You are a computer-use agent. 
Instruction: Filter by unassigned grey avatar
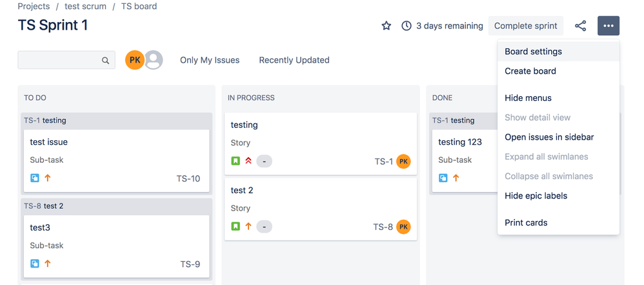pos(154,60)
